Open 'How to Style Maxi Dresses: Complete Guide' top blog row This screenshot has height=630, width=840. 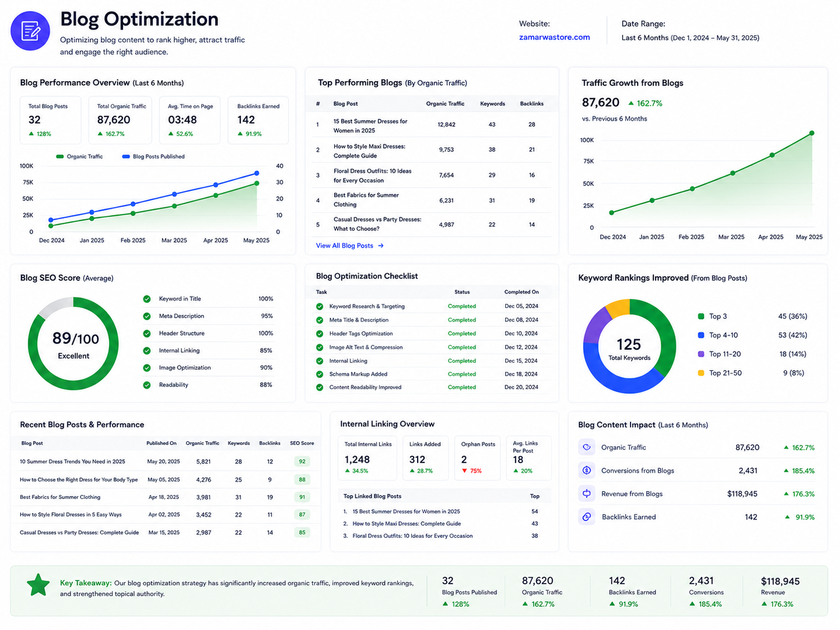click(432, 150)
